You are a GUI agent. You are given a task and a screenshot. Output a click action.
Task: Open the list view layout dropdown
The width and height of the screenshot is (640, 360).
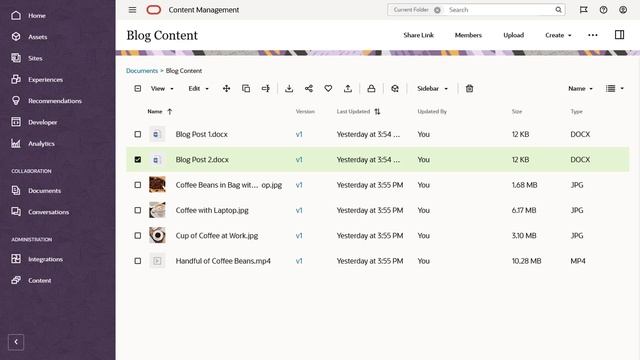[x=615, y=89]
